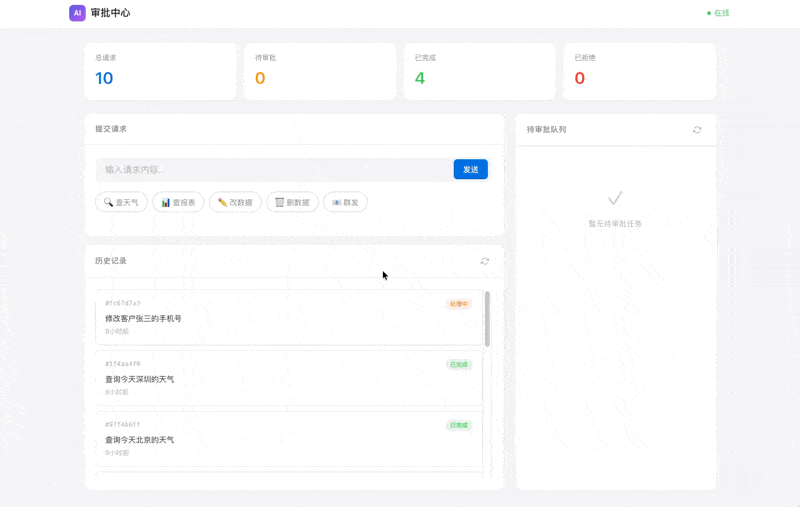Open the 查询今天北京的天气 history record
Screen dimensions: 800x507
[x=288, y=440]
